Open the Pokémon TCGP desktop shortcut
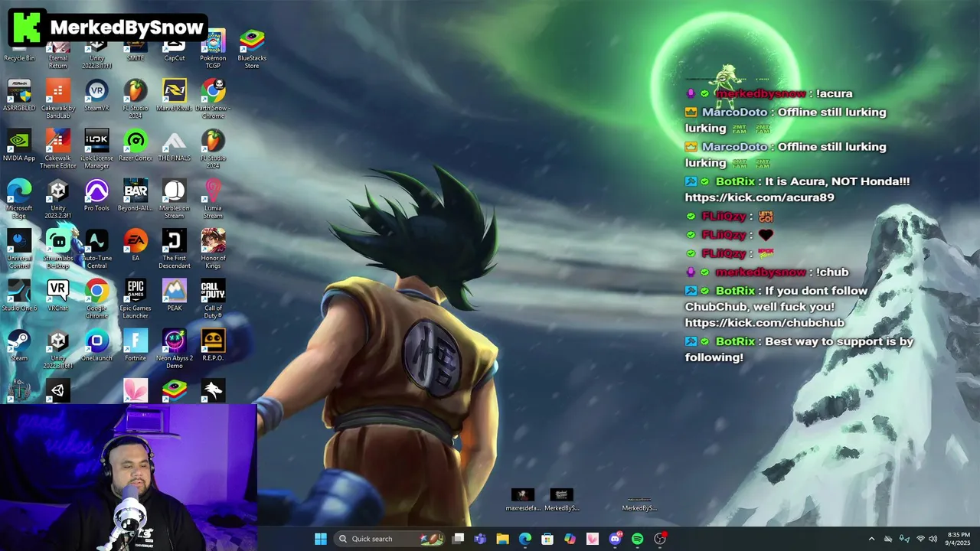Screen dimensions: 980x551 click(213, 49)
